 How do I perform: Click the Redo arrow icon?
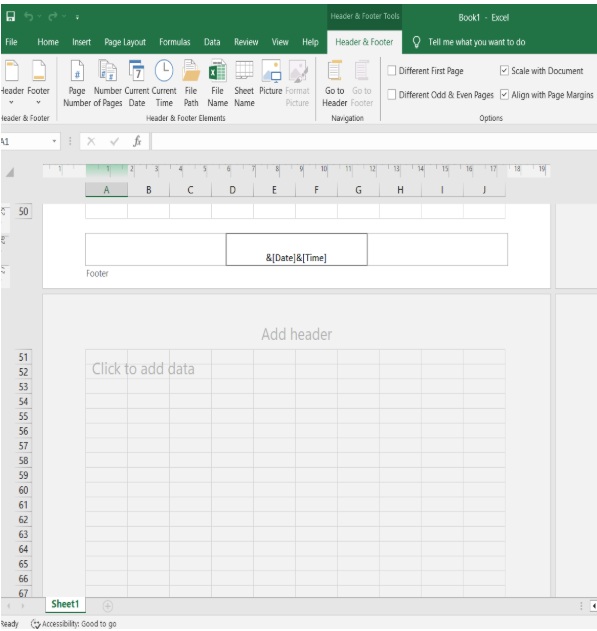point(52,16)
